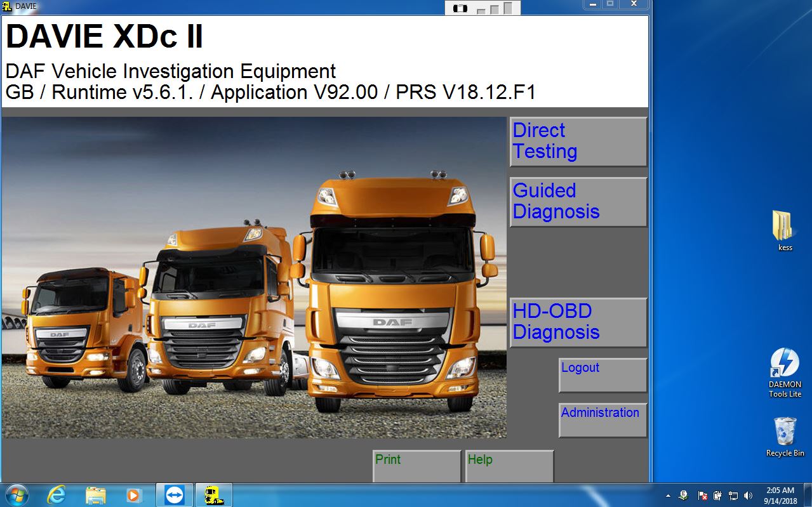Click the Runtime v5.6.1. version line
Image resolution: width=812 pixels, height=507 pixels.
pyautogui.click(x=270, y=92)
